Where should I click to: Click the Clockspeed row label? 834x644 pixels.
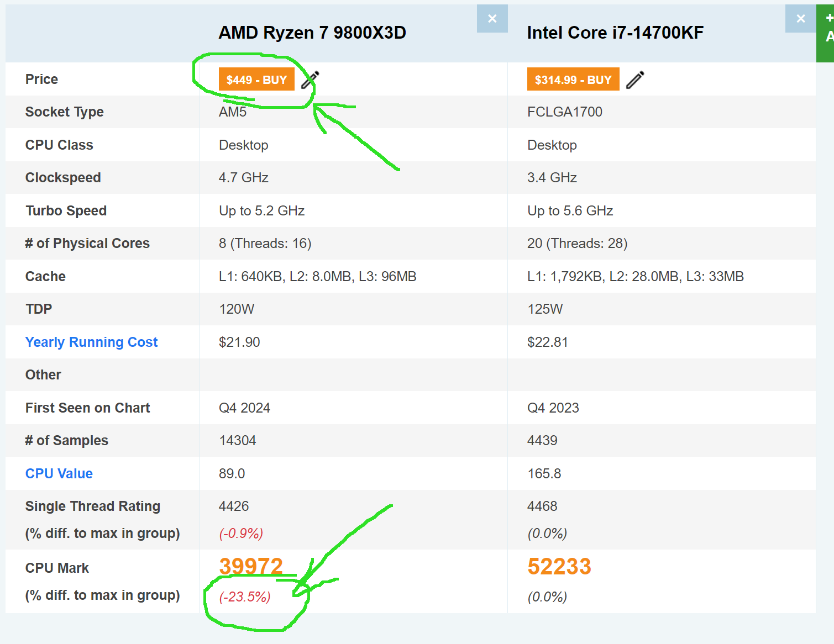click(63, 177)
